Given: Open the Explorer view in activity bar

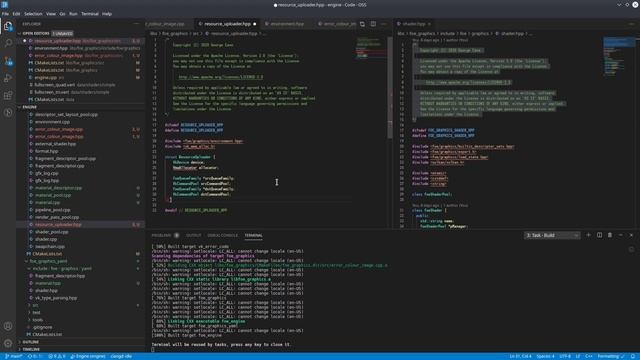Looking at the screenshot, I should [8, 26].
